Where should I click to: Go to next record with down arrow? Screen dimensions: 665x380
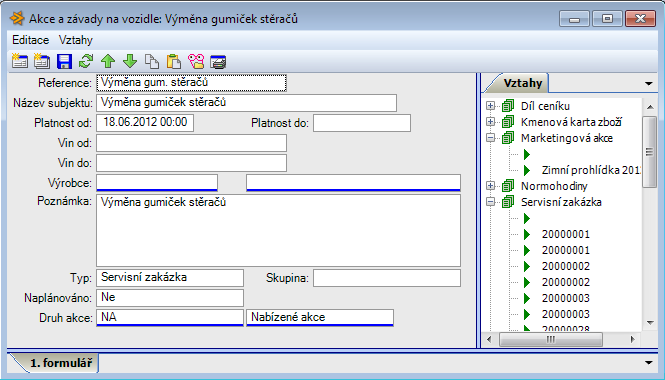tap(130, 61)
